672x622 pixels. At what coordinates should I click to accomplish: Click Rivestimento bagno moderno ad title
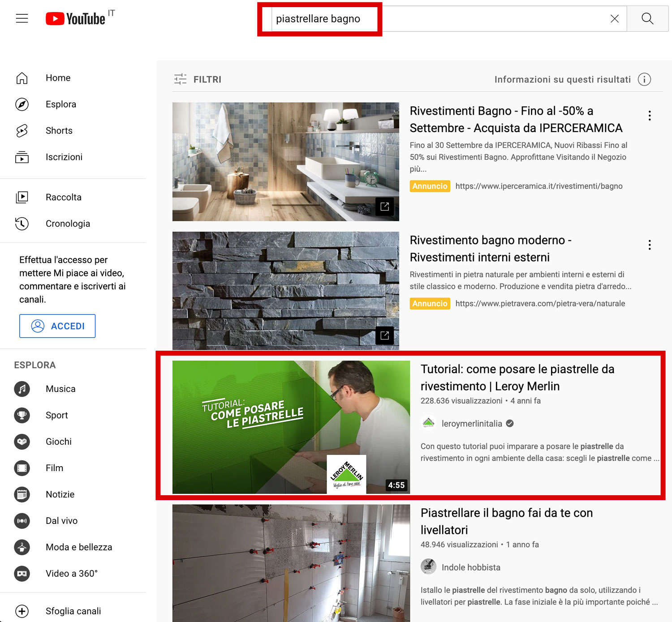pos(491,249)
